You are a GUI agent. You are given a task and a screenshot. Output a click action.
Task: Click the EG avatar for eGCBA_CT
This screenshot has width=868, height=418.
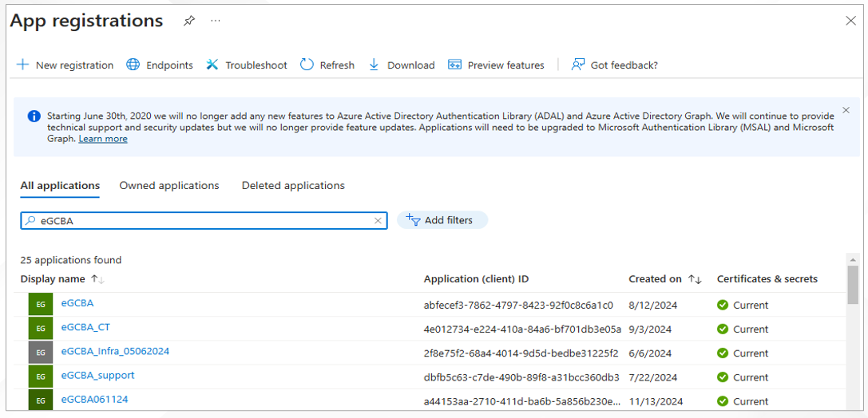click(41, 329)
